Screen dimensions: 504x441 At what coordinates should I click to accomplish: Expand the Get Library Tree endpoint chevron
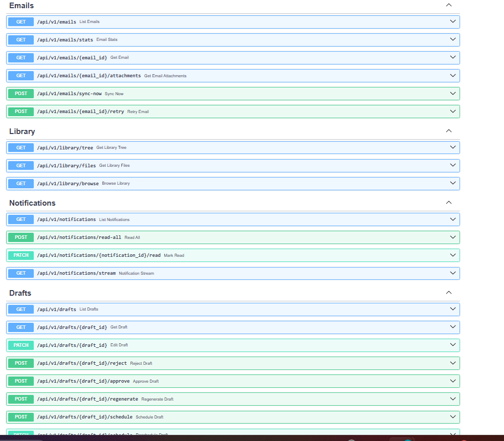pos(452,147)
